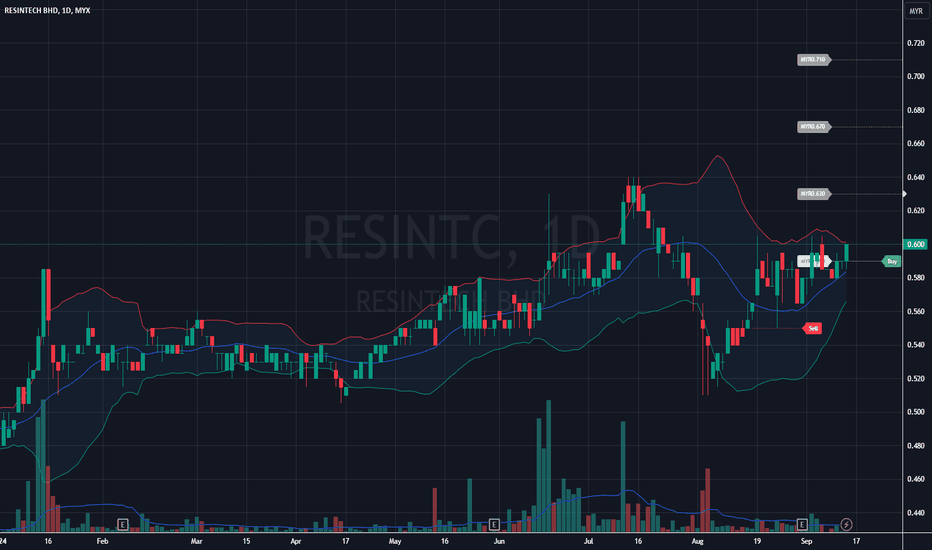Click the 17 date label after Sep
Image resolution: width=932 pixels, height=550 pixels.
point(856,541)
